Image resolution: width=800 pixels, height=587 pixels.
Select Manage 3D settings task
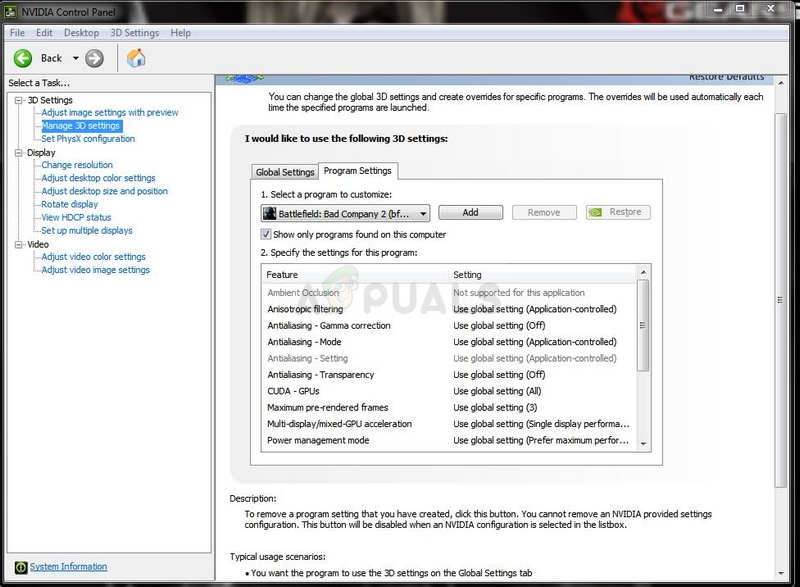[81, 125]
